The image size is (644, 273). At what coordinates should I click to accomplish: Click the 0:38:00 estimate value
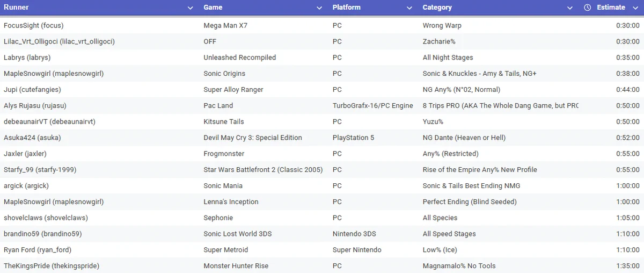coord(628,74)
